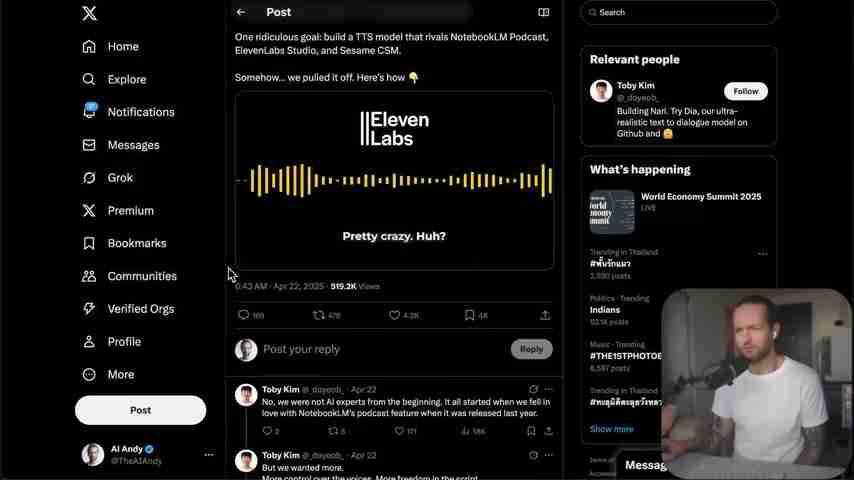
Task: Repost the main post via retweet icon
Action: click(x=319, y=315)
